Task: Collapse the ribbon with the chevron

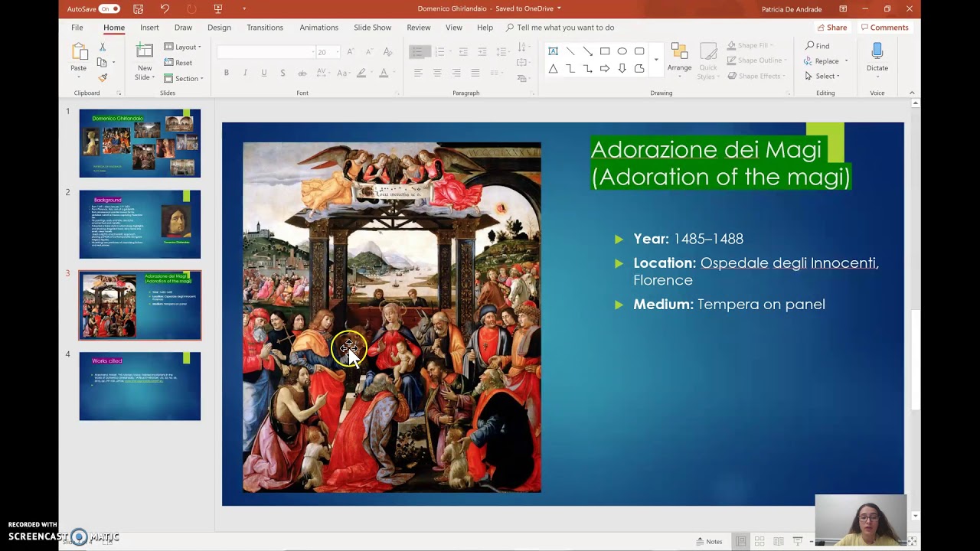Action: click(912, 93)
